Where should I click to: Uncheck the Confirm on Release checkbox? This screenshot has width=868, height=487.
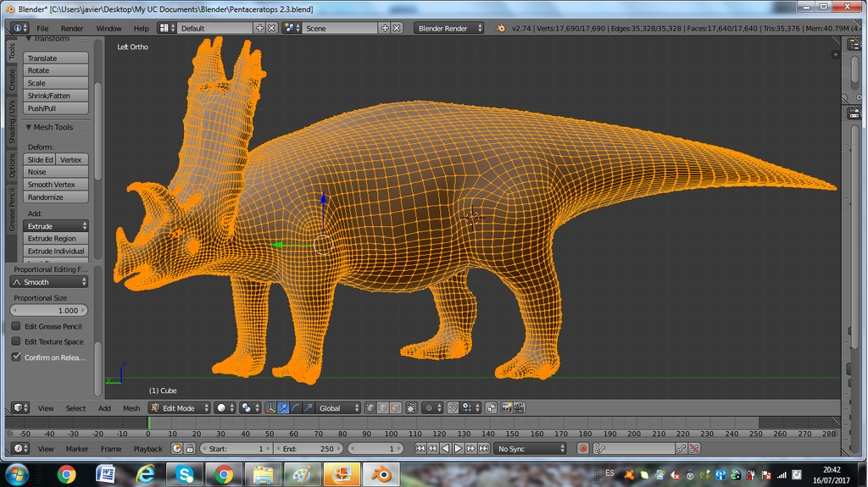click(16, 357)
